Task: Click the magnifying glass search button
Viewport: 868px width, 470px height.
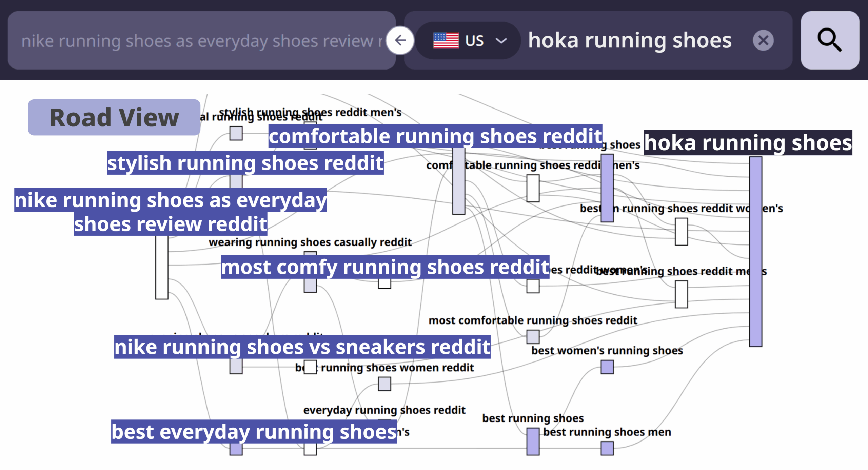Action: click(x=829, y=40)
